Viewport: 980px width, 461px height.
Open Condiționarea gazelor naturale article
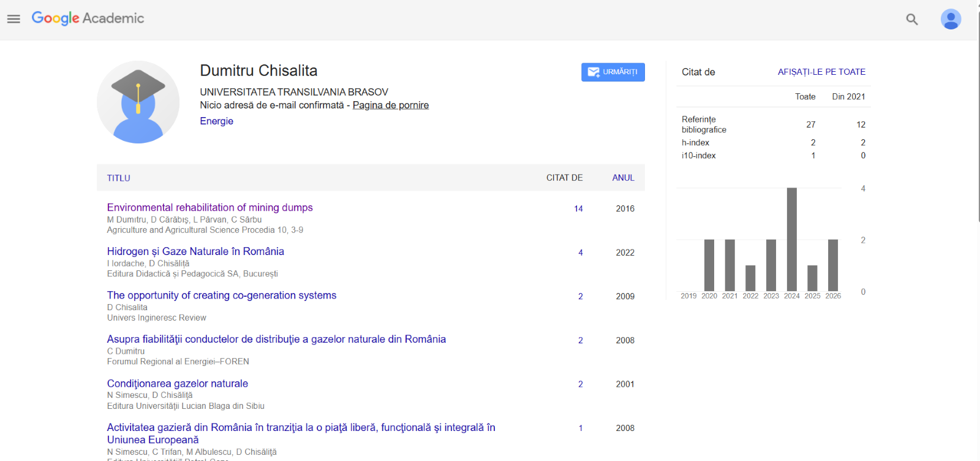point(178,383)
